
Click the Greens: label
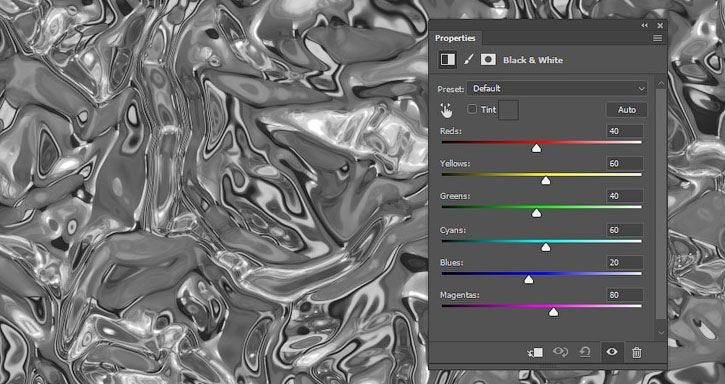[455, 196]
